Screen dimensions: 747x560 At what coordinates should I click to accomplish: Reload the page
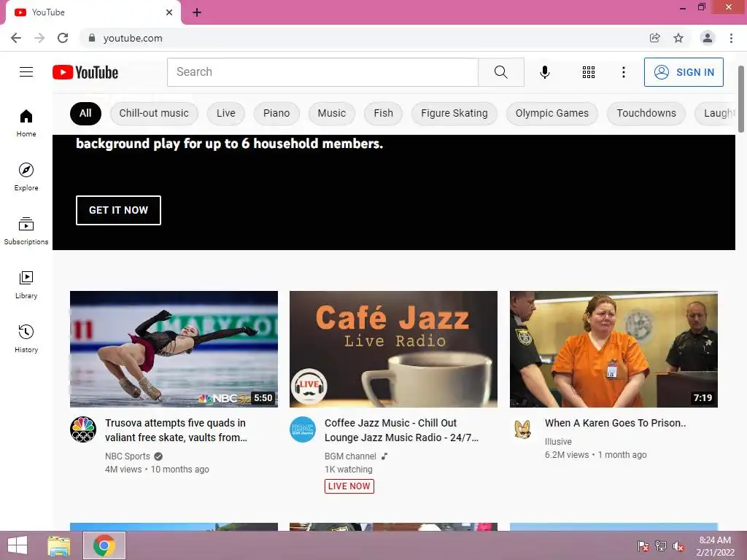click(x=63, y=38)
